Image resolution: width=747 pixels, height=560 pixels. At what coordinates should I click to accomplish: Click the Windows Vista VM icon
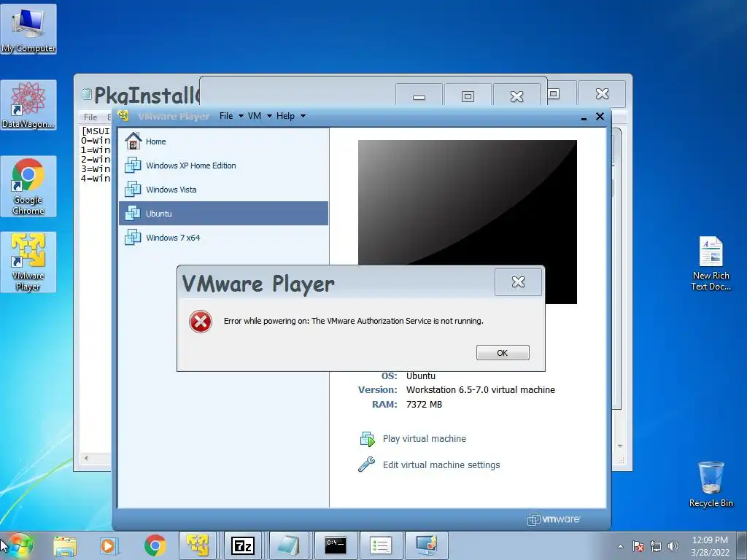[x=133, y=189]
